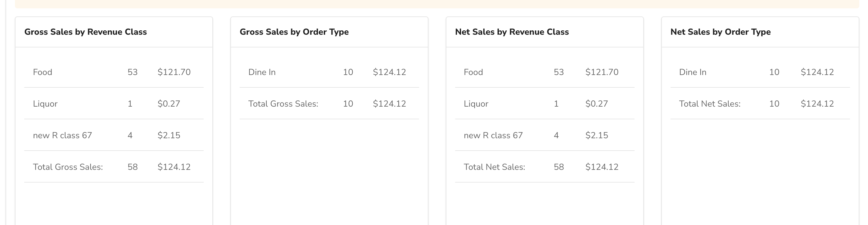This screenshot has height=225, width=868.
Task: Click the $2.15 amount in Gross Sales panel
Action: click(x=169, y=135)
